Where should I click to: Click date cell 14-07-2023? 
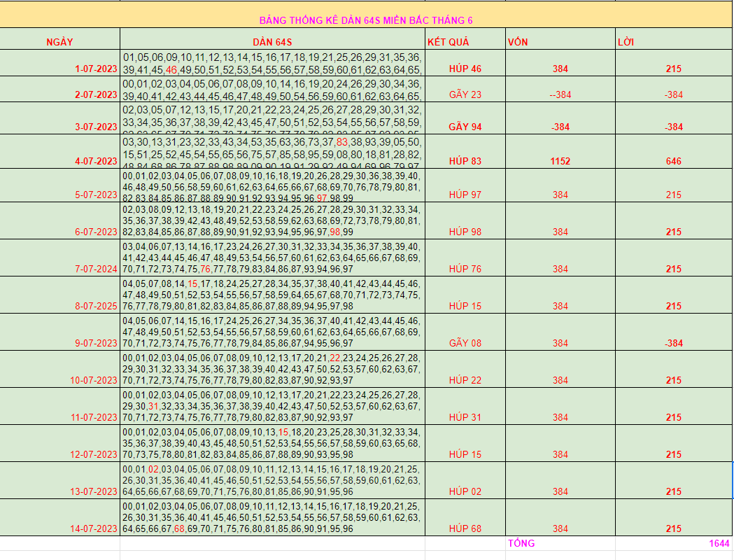[x=60, y=517]
